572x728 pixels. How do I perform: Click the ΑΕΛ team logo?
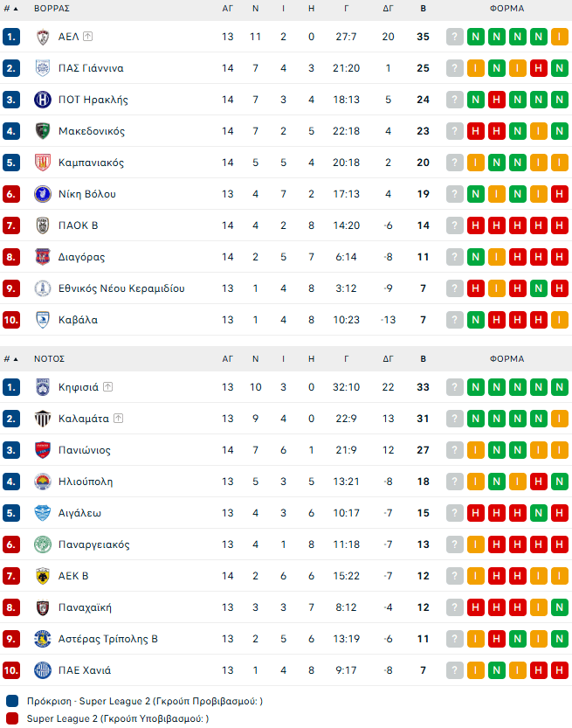point(42,37)
